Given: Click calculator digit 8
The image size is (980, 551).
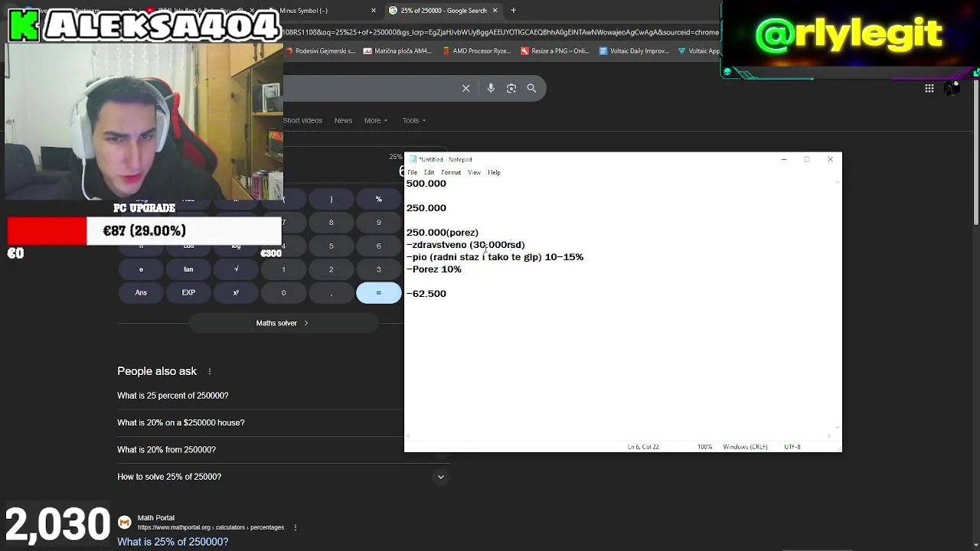Looking at the screenshot, I should click(x=331, y=222).
